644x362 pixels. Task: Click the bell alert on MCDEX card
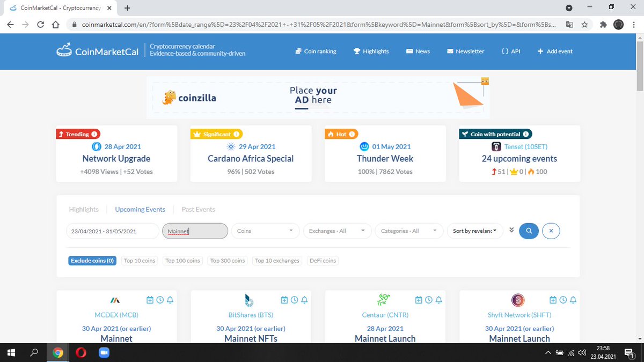(170, 300)
